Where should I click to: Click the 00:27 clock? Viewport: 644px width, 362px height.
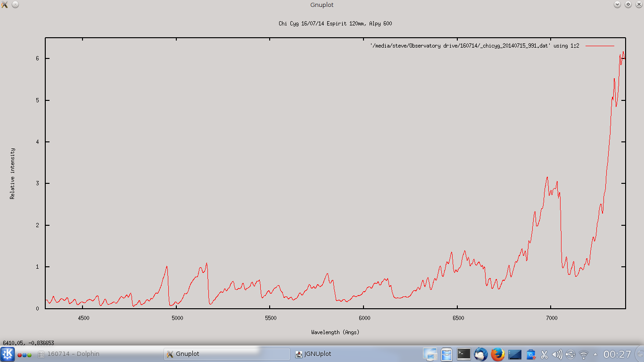(617, 354)
